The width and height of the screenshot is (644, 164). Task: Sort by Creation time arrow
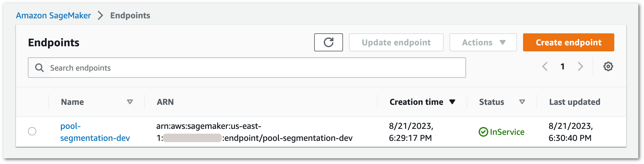452,102
